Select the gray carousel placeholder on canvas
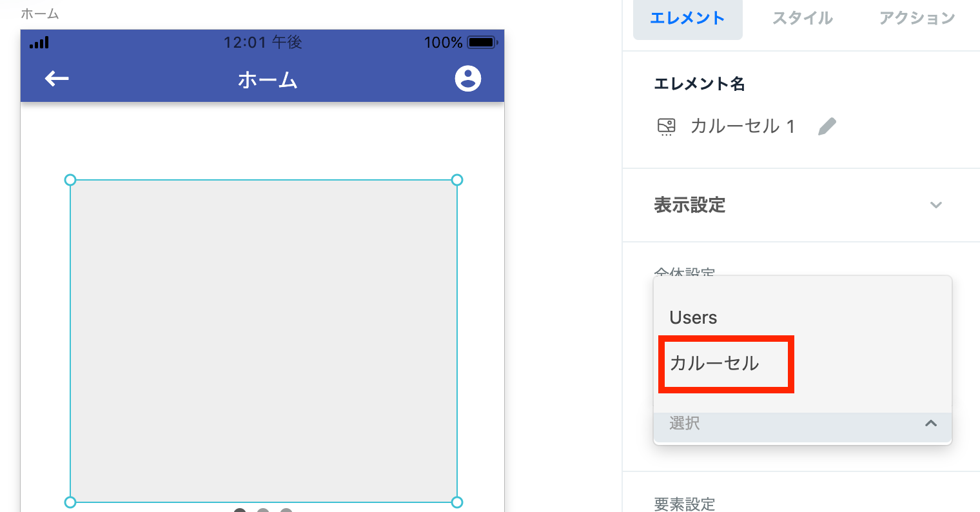 point(264,341)
